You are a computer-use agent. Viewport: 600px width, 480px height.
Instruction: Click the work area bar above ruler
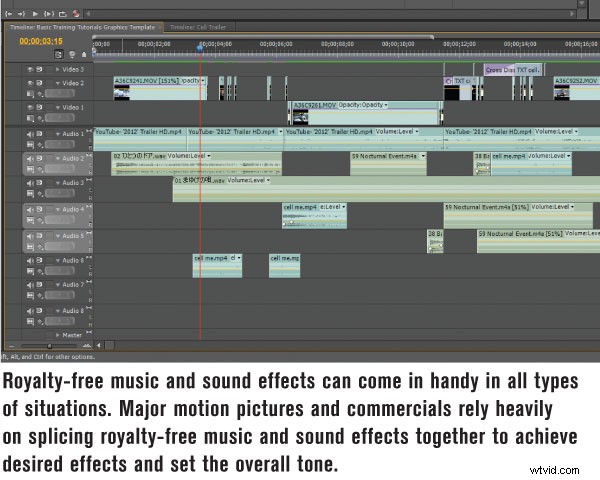point(263,37)
